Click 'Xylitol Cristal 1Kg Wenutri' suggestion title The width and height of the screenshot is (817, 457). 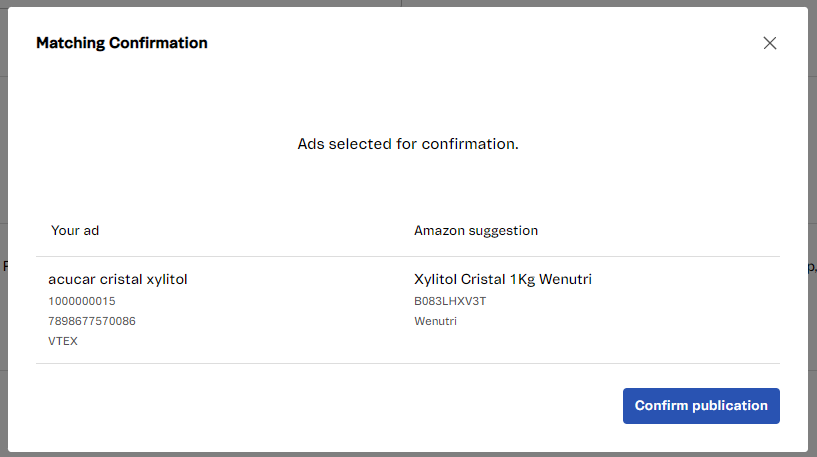[x=503, y=280]
